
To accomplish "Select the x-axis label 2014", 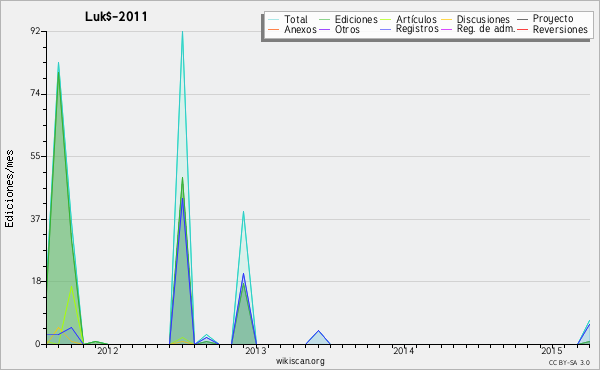I will point(404,351).
